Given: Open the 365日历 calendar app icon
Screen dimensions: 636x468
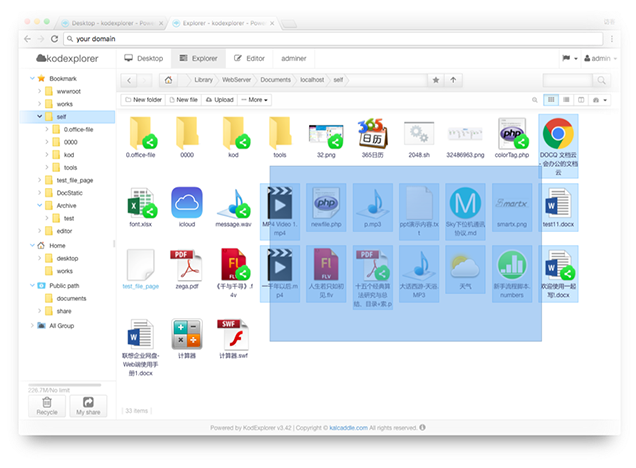Looking at the screenshot, I should tap(372, 134).
